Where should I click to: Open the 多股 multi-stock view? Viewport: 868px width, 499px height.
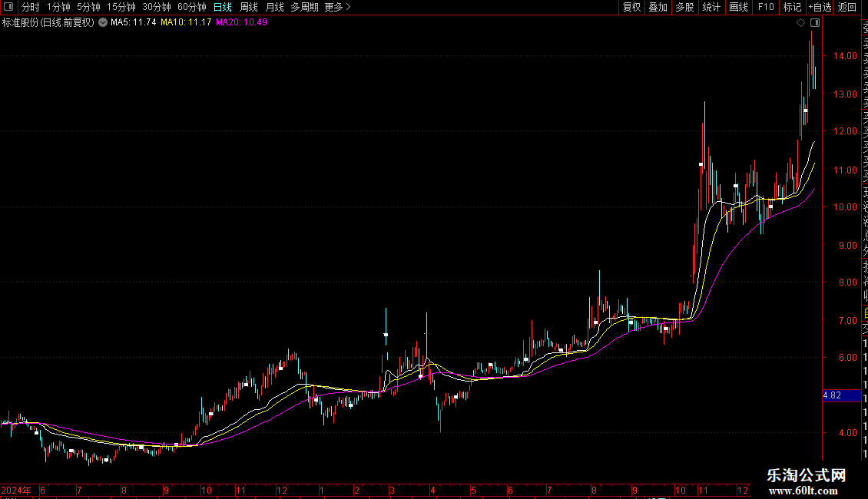pyautogui.click(x=684, y=7)
